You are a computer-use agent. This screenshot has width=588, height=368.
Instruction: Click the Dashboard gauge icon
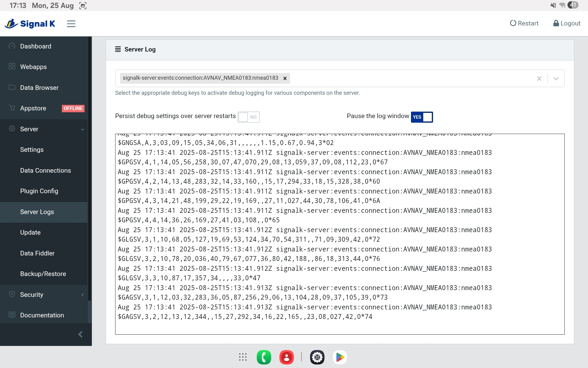click(x=12, y=46)
